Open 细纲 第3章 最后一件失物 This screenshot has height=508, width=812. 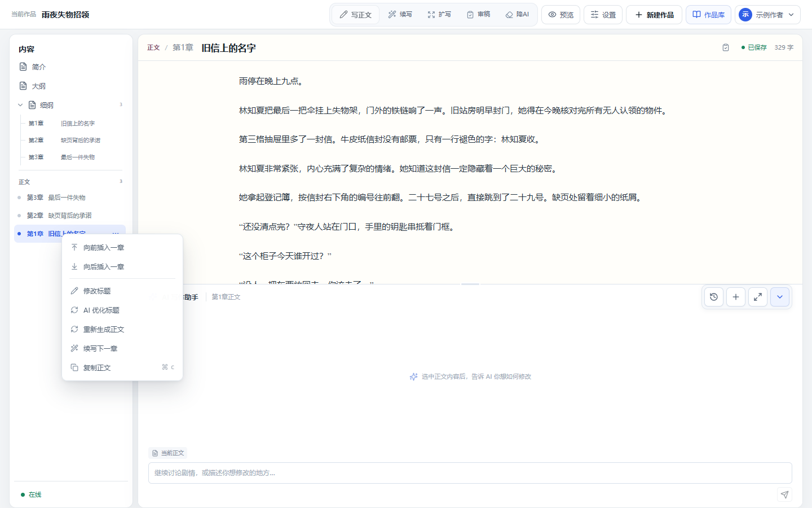pos(73,157)
